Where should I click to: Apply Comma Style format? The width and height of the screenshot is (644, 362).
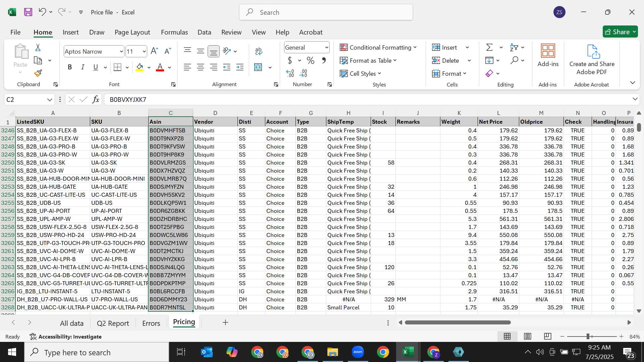click(x=324, y=61)
